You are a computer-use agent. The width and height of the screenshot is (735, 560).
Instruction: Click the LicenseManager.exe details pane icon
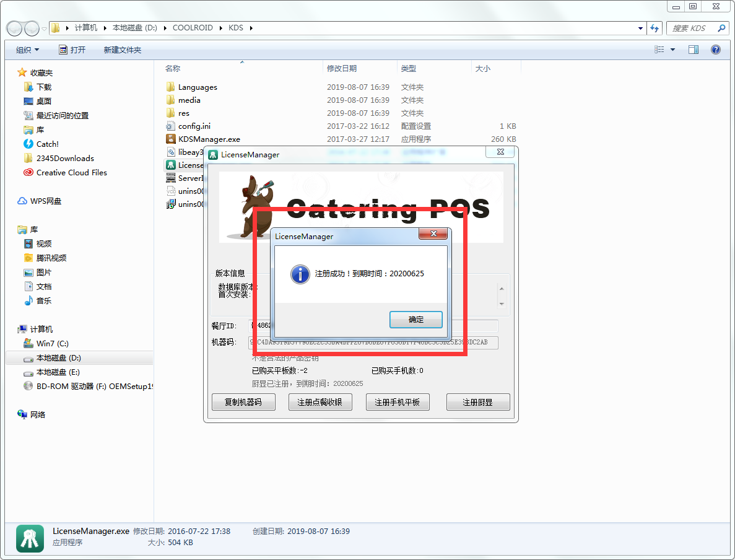(x=30, y=538)
